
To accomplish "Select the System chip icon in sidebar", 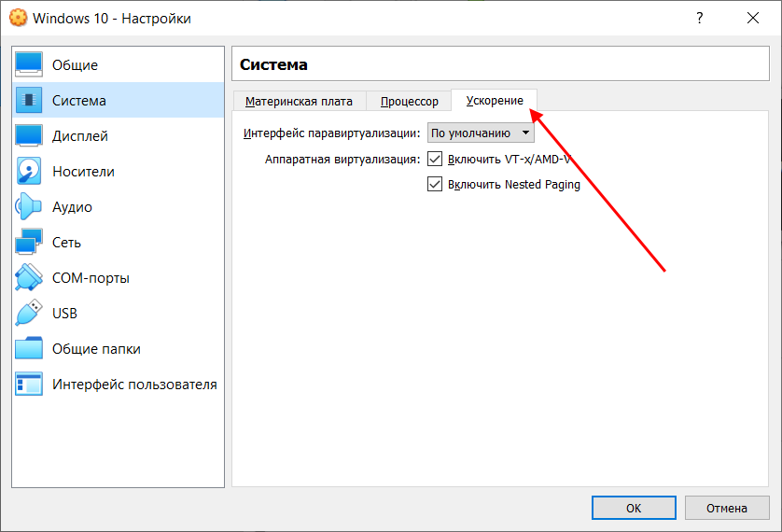I will 29,101.
